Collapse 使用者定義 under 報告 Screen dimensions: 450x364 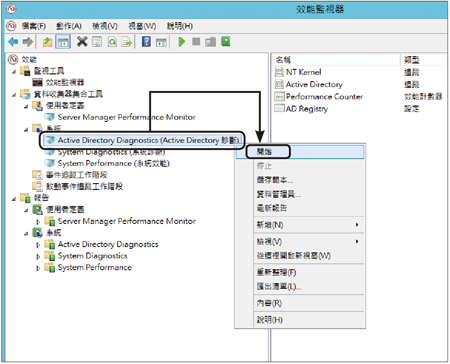click(26, 211)
